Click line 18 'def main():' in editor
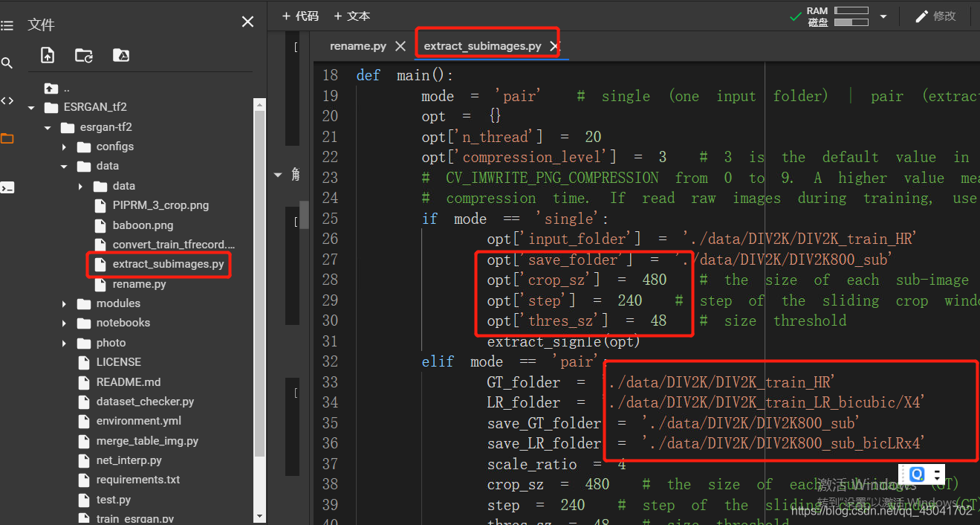 [x=405, y=76]
